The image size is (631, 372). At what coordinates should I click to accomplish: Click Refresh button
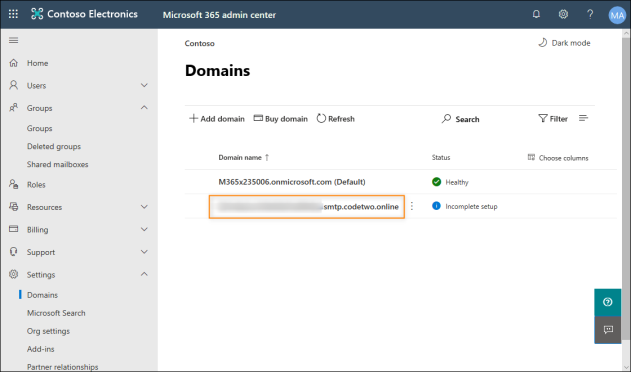pyautogui.click(x=336, y=119)
